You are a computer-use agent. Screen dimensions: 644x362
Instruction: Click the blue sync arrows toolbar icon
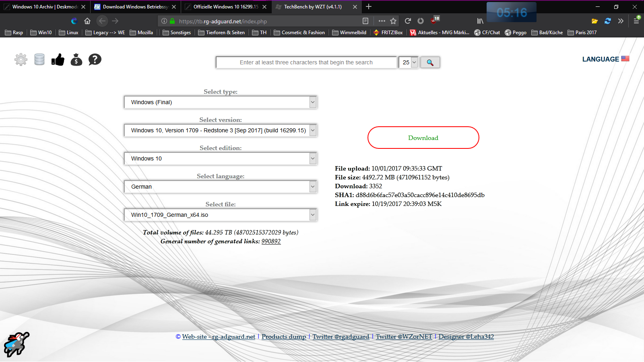pyautogui.click(x=608, y=21)
